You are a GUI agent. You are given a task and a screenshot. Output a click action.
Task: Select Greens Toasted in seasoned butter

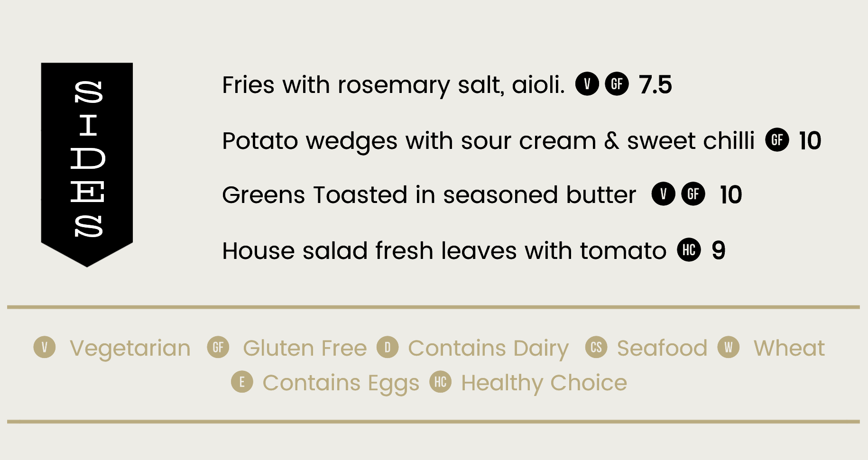click(429, 195)
